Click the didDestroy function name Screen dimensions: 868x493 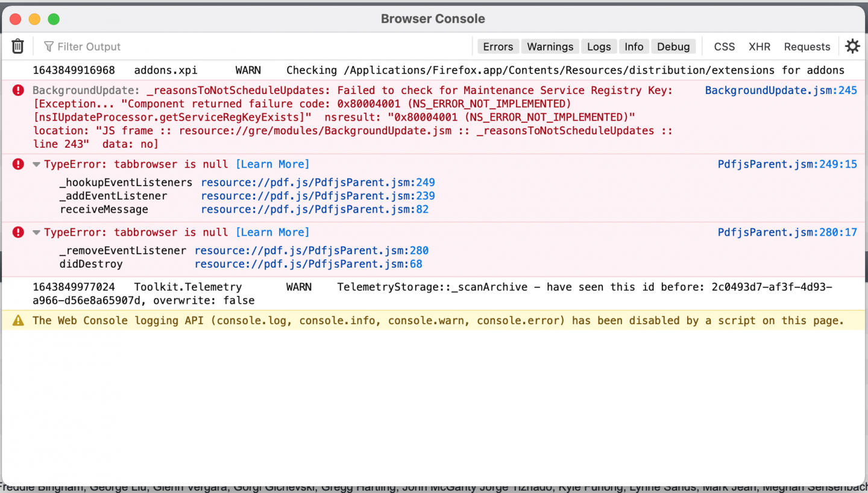coord(91,264)
